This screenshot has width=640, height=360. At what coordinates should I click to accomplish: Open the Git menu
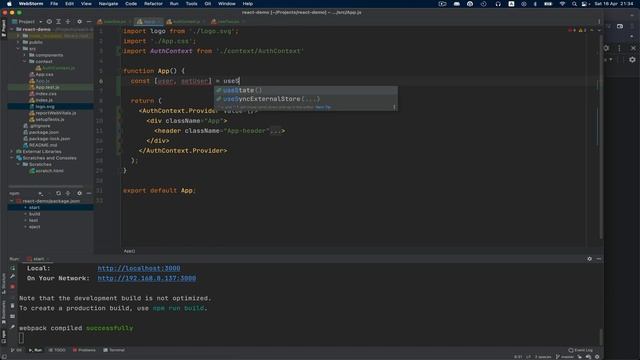208,4
